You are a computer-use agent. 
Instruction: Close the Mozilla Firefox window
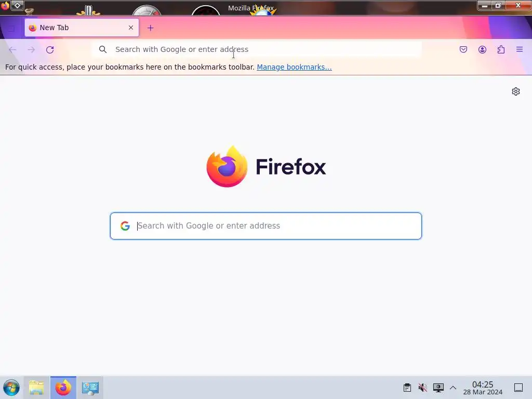pos(518,5)
